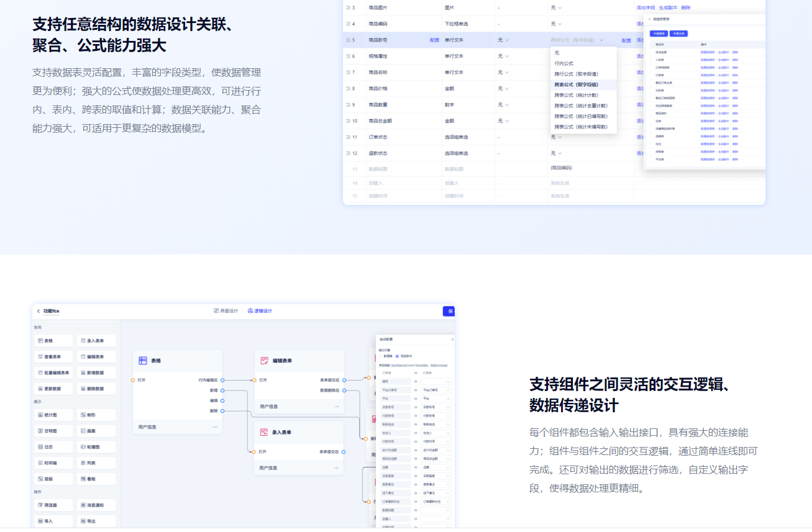
Task: Click the pink icon on 编辑表单 canvas node
Action: (264, 361)
